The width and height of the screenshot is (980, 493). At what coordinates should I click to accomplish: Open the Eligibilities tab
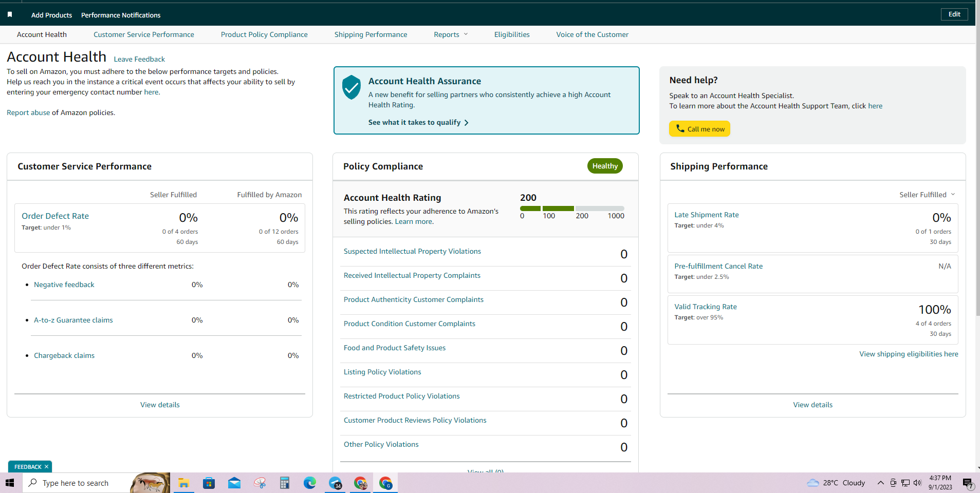coord(512,34)
